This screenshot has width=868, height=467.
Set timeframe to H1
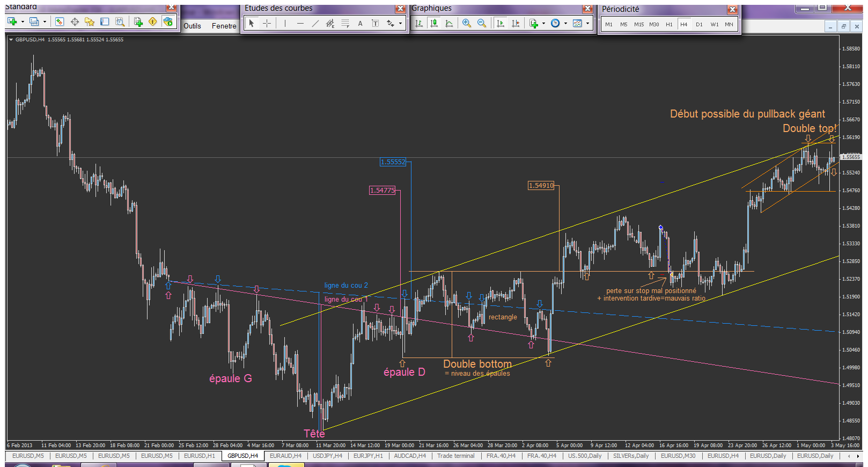[x=669, y=24]
